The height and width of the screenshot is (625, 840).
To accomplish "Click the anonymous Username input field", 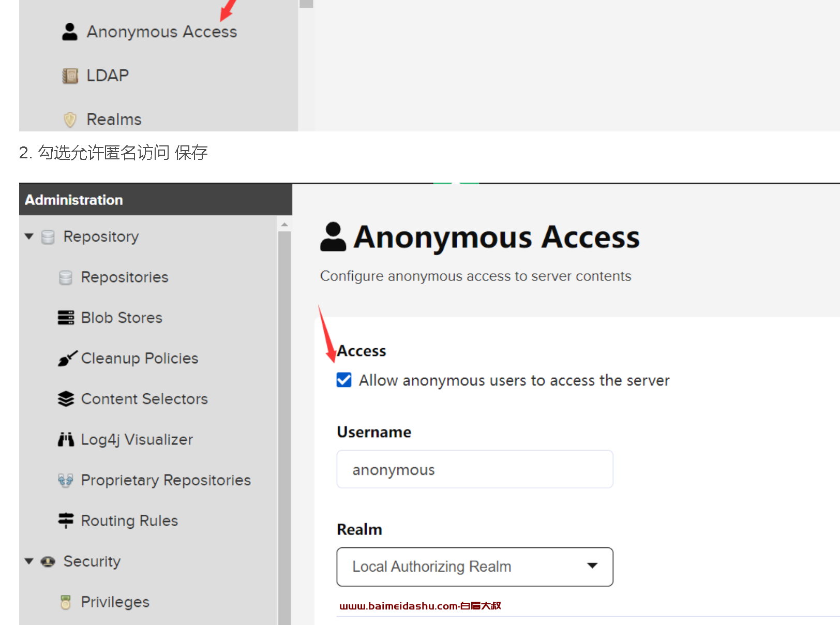I will point(475,469).
